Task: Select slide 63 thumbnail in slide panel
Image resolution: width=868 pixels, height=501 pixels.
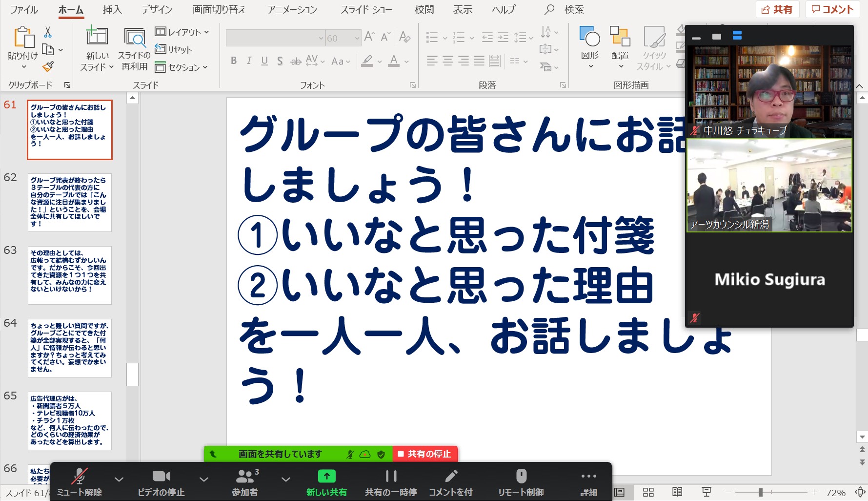Action: (x=70, y=275)
